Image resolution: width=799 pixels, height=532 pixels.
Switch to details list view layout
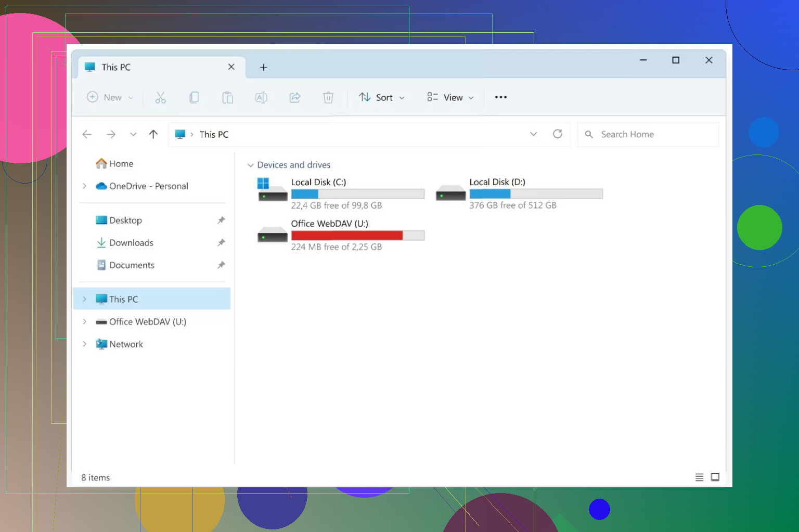pos(700,477)
